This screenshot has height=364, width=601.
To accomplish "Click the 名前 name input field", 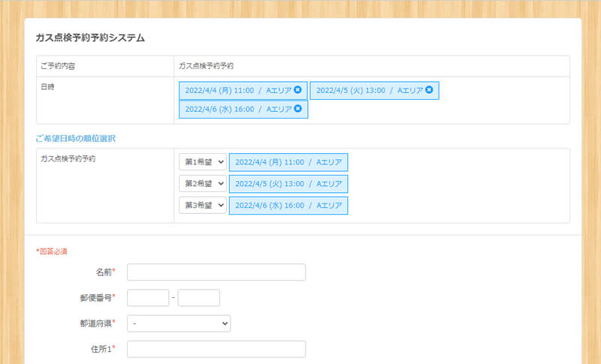I will coord(216,272).
